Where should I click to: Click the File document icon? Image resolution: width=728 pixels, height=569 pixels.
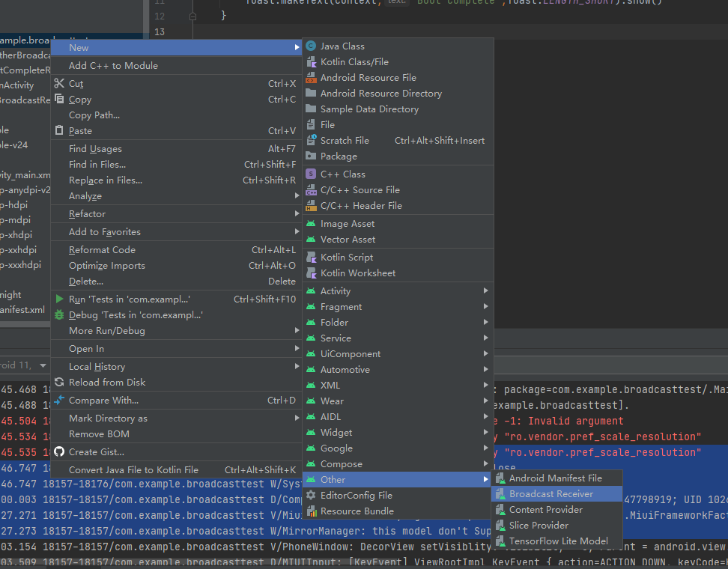tap(311, 125)
